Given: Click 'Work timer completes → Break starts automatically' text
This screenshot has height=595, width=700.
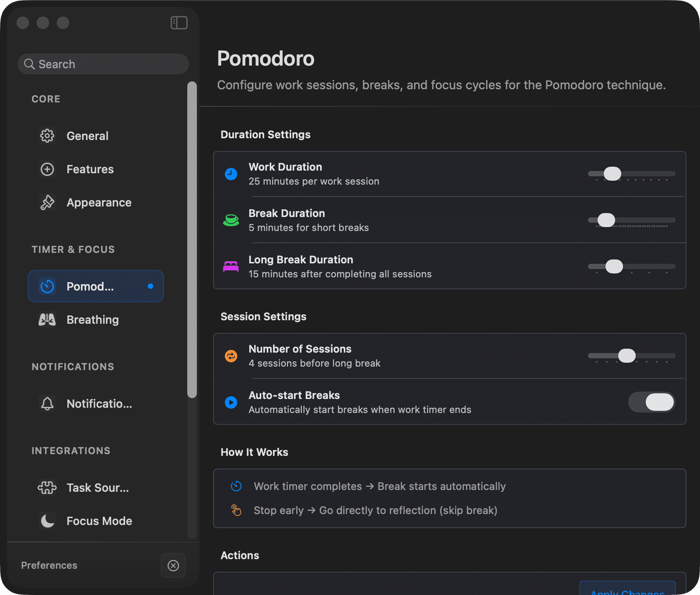Looking at the screenshot, I should (x=380, y=486).
